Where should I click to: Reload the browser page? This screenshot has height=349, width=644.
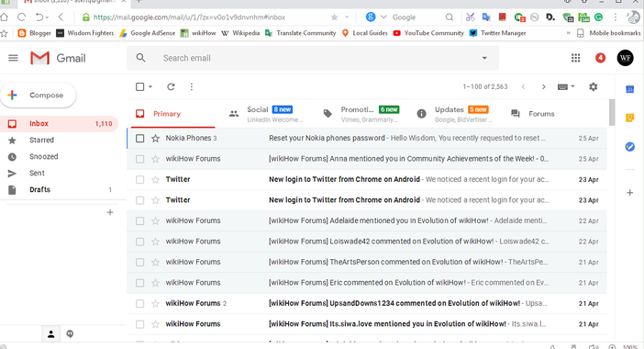point(21,17)
